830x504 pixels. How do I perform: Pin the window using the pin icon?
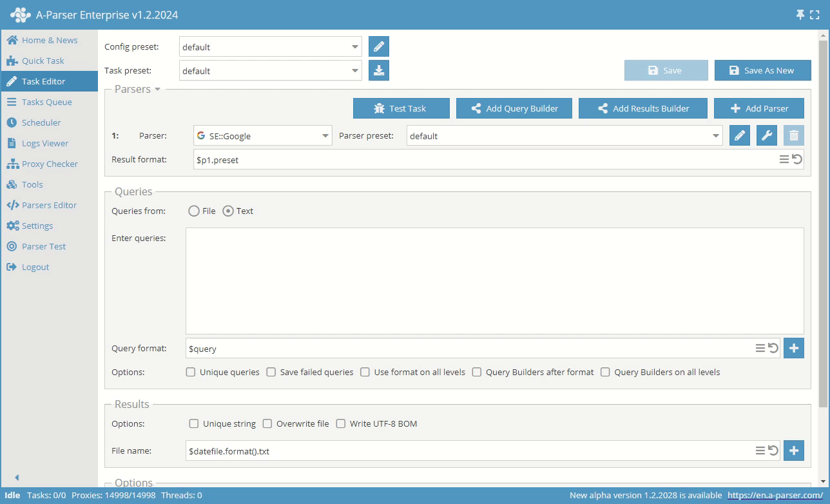[x=800, y=15]
